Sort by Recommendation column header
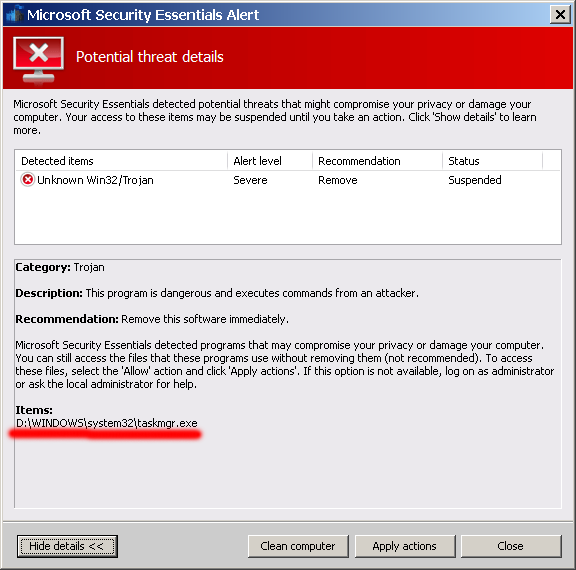 tap(377, 161)
